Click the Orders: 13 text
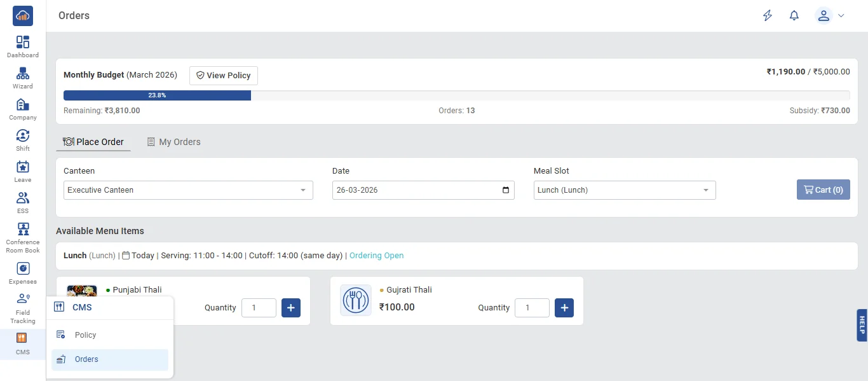 457,111
